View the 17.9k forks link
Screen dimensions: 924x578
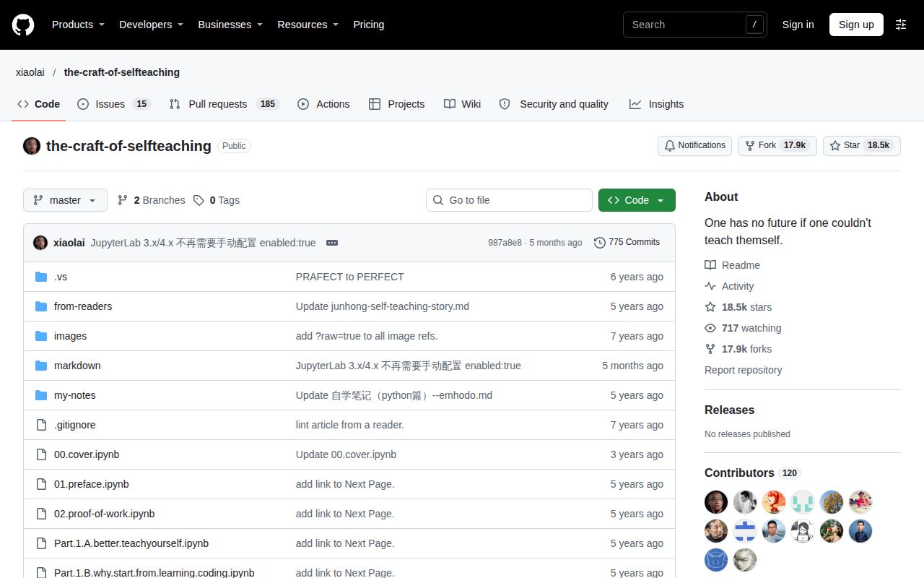(x=738, y=349)
